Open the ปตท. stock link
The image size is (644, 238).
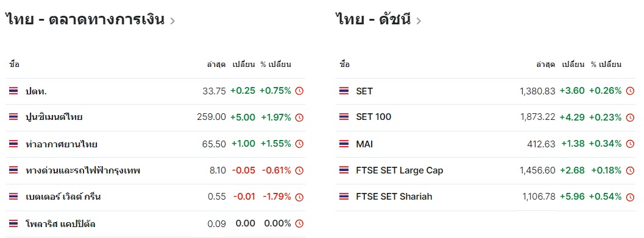click(x=36, y=91)
